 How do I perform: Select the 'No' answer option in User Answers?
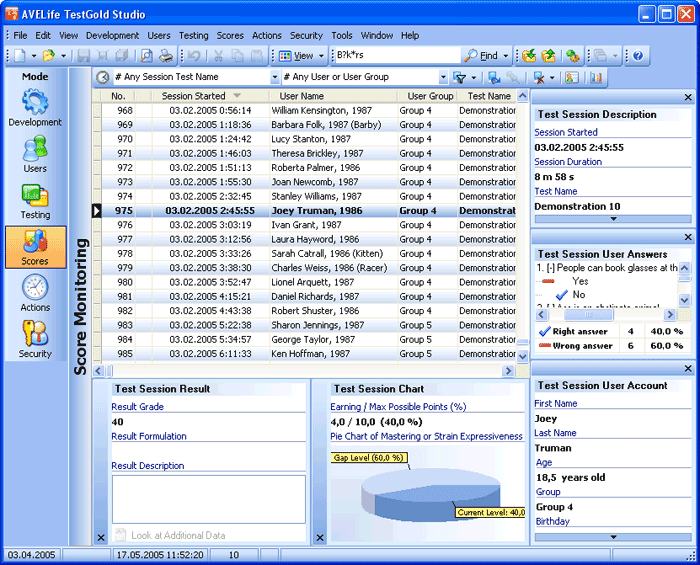pyautogui.click(x=578, y=295)
